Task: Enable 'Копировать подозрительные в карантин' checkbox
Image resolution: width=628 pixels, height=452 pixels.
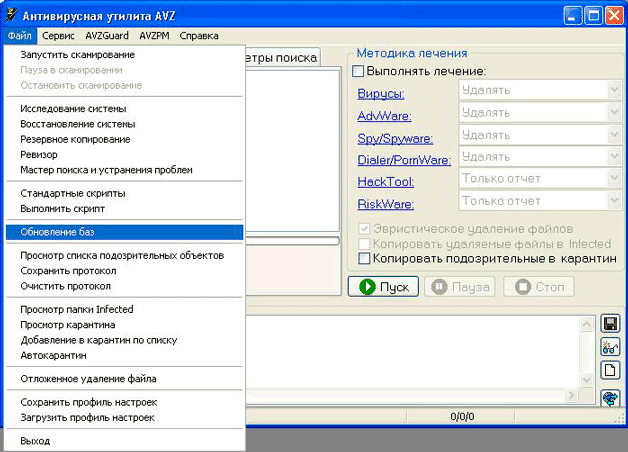Action: [364, 259]
